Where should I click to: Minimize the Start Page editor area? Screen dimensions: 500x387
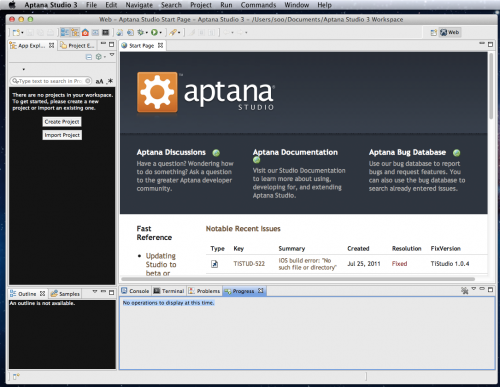[482, 43]
